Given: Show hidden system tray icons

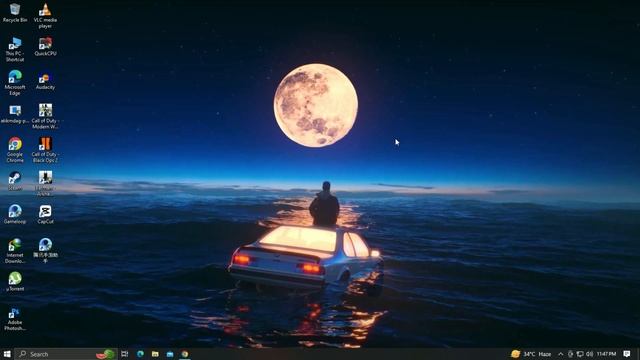Looking at the screenshot, I should point(560,354).
